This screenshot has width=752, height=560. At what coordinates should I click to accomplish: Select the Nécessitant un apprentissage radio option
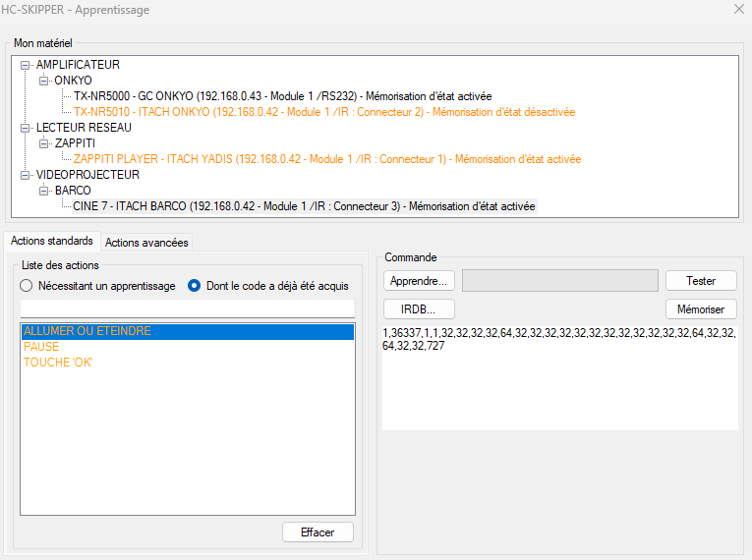pos(98,286)
